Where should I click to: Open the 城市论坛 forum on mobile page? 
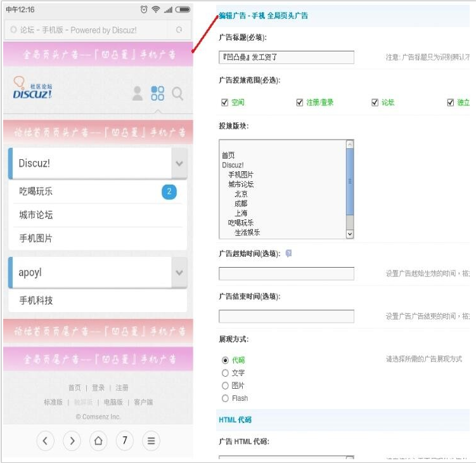coord(98,215)
